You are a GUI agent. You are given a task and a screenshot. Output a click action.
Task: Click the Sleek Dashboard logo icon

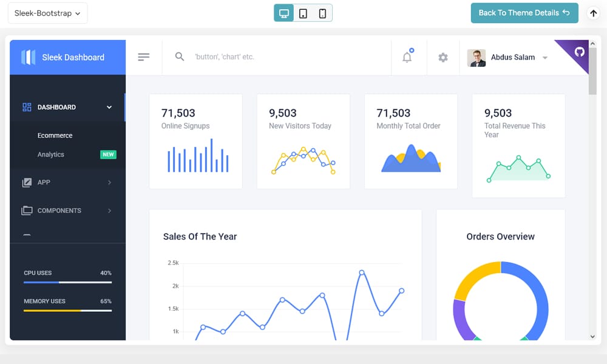[27, 56]
